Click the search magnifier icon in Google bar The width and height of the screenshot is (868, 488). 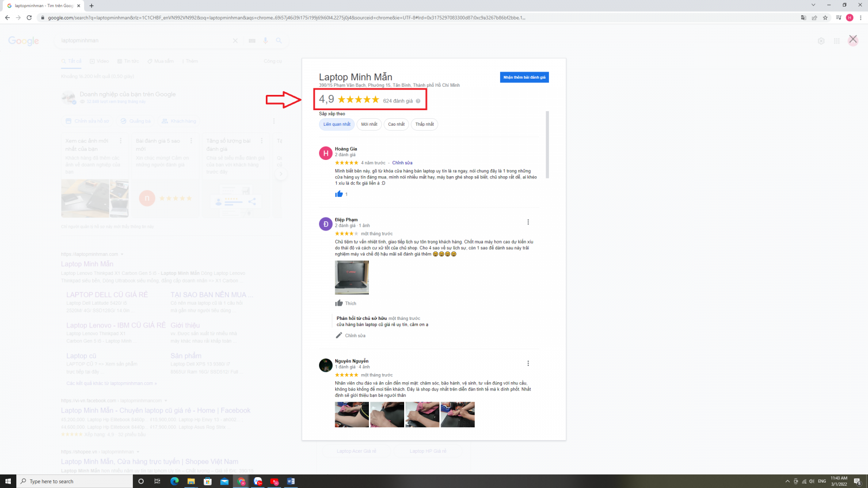[x=279, y=41]
